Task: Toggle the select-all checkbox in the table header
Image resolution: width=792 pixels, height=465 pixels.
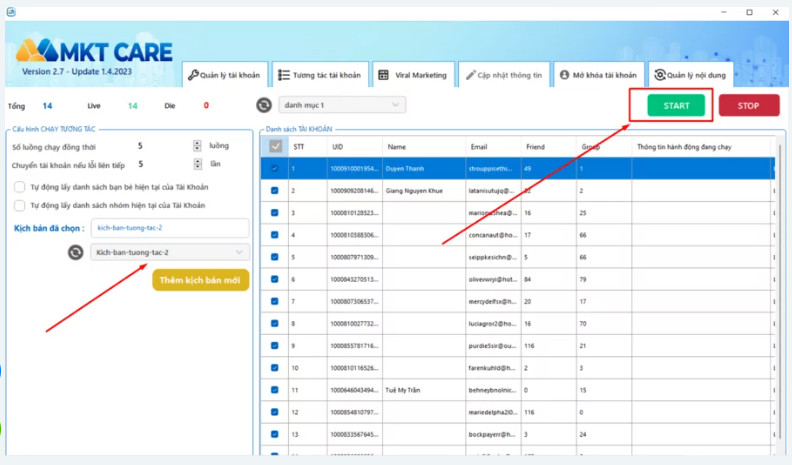Action: [275, 146]
